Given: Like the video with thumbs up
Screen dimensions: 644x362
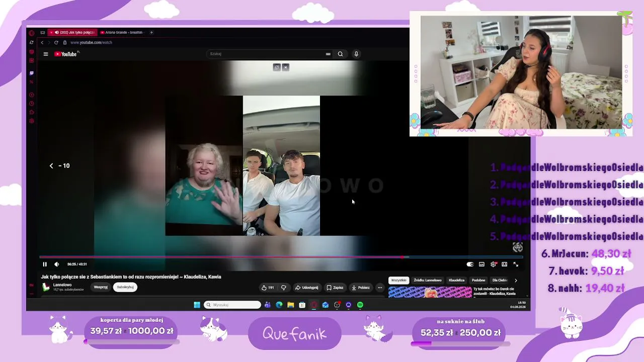Looking at the screenshot, I should pos(268,288).
